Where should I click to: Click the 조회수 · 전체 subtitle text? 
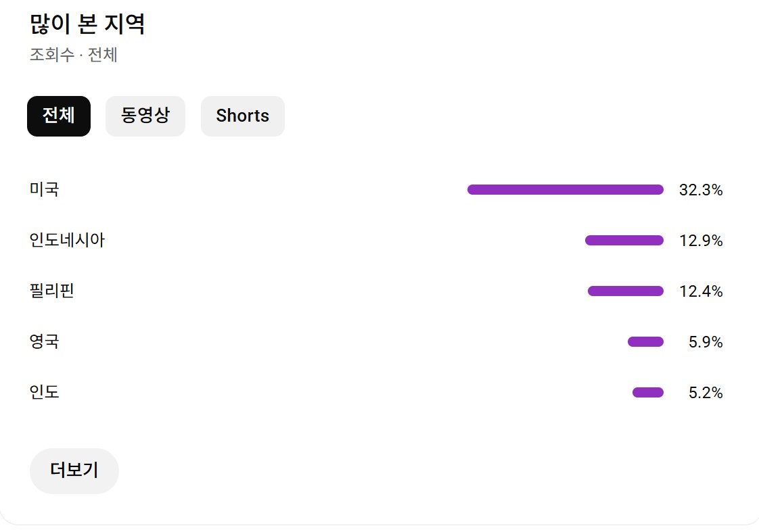[74, 55]
